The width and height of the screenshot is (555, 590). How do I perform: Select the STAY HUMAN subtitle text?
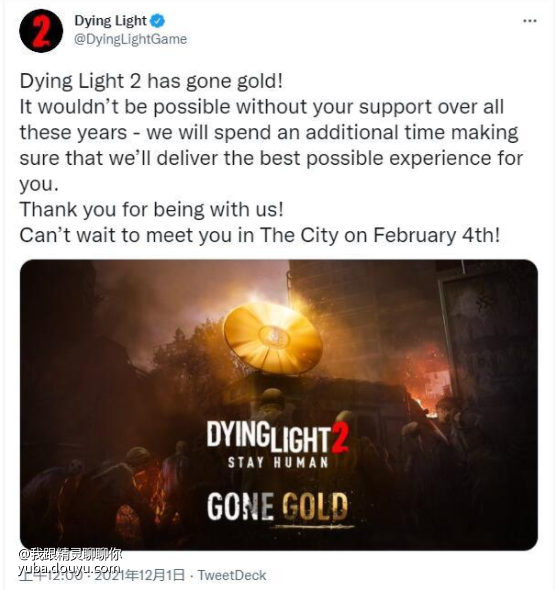coord(278,462)
